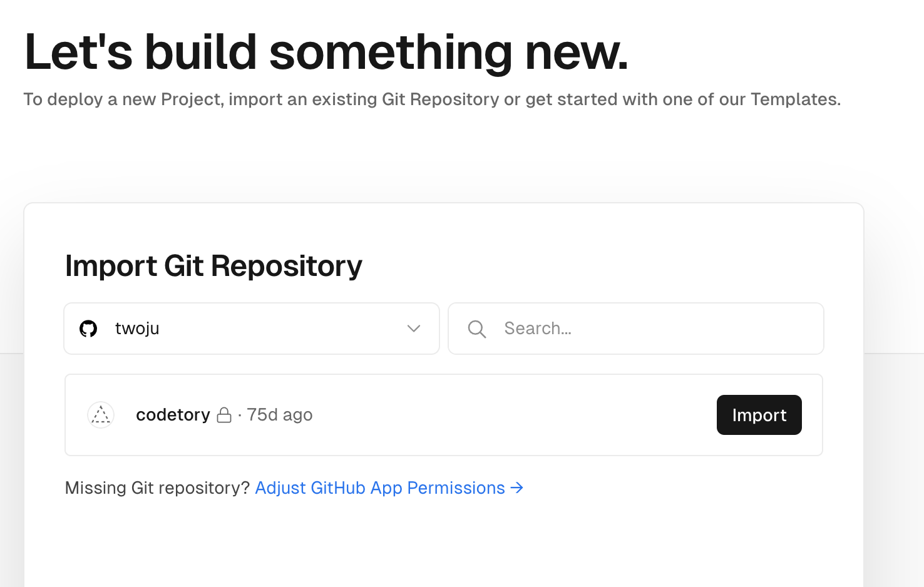
Task: Click the Let's build something new headline
Action: pyautogui.click(x=326, y=51)
